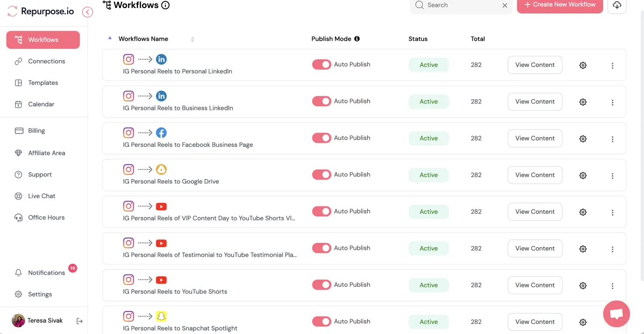Open more options menu for Facebook Business Page workflow
The width and height of the screenshot is (644, 334).
pyautogui.click(x=612, y=139)
